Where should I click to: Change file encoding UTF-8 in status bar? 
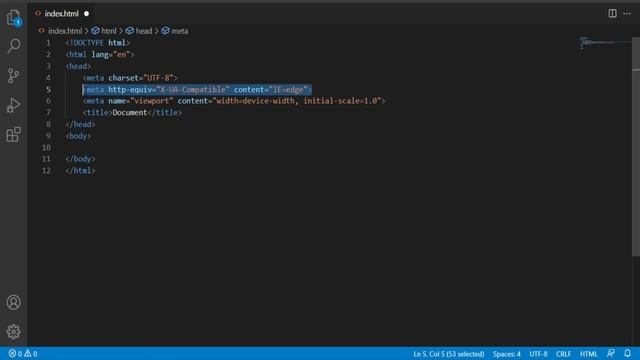click(538, 354)
